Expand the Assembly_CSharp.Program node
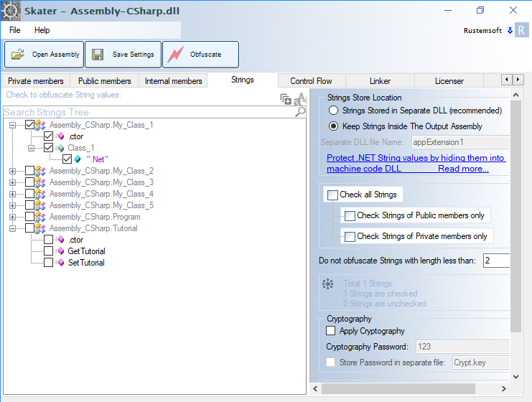The width and height of the screenshot is (532, 402). coord(12,217)
